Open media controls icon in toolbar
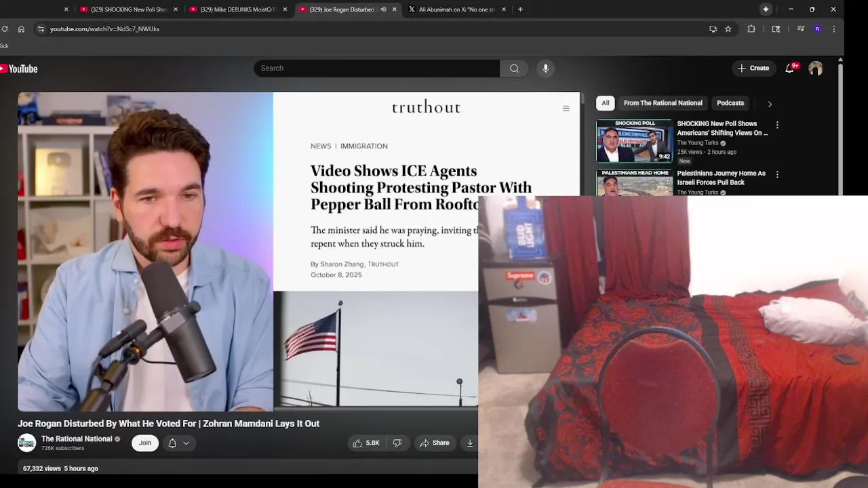868x488 pixels. pos(801,29)
